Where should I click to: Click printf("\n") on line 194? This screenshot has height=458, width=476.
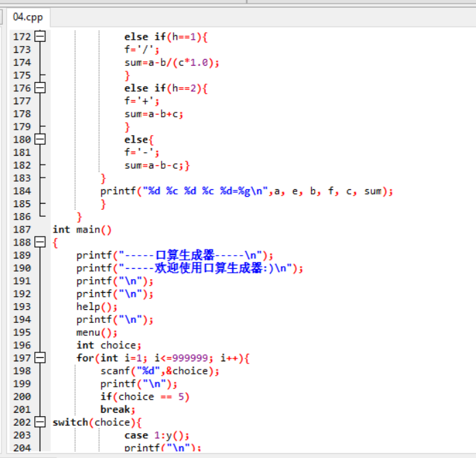115,320
